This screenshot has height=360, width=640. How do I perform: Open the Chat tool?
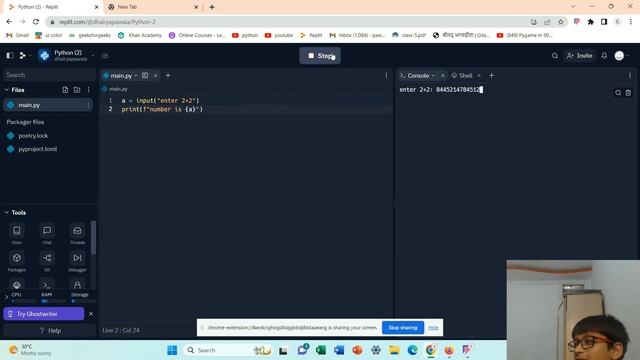(x=47, y=234)
